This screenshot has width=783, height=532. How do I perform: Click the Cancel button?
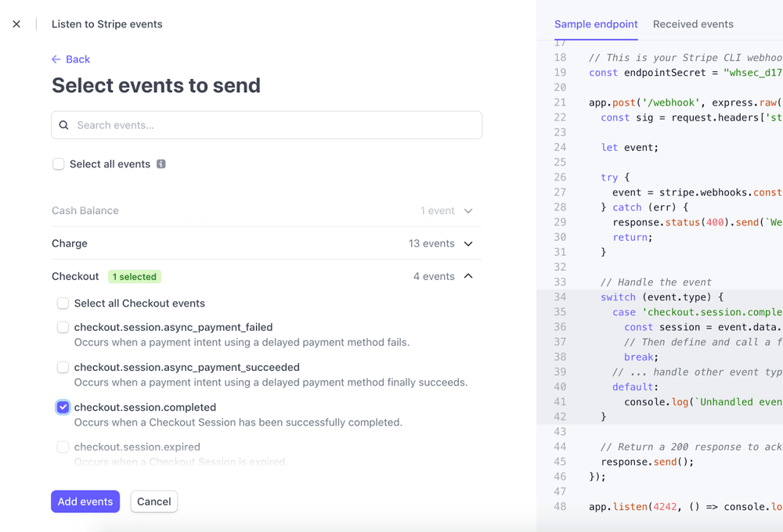coord(153,501)
